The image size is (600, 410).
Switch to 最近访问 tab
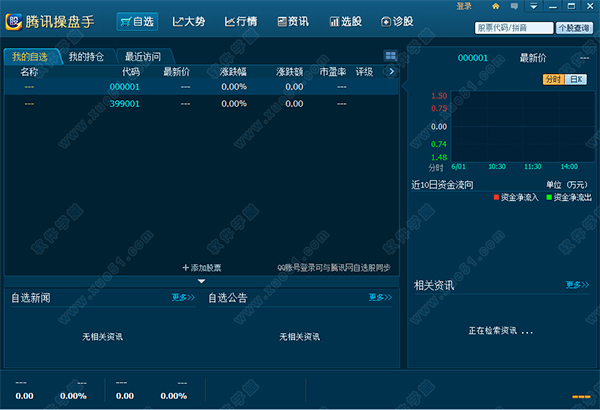coord(143,57)
